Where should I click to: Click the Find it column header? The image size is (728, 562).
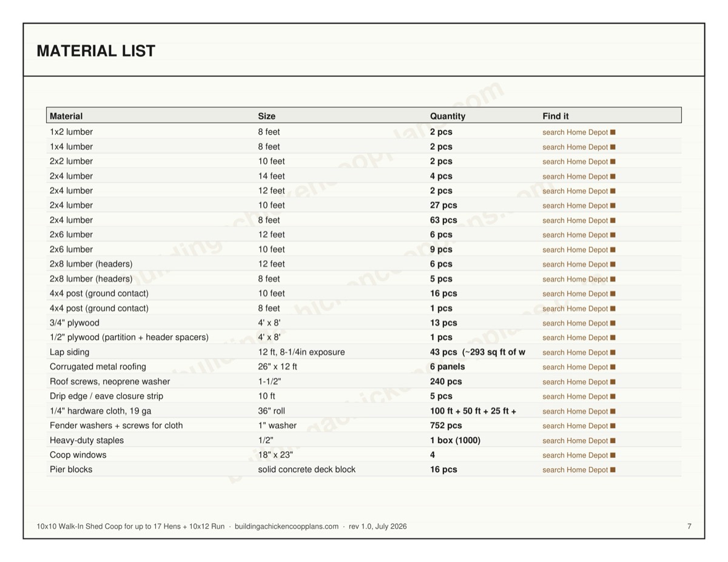point(556,116)
